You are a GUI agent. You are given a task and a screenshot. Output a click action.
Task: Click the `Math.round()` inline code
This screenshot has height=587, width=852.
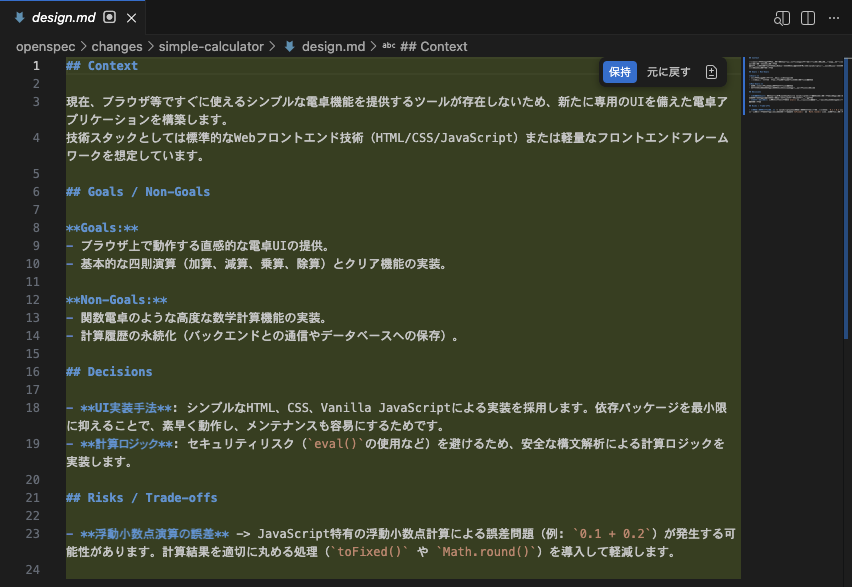pyautogui.click(x=486, y=552)
